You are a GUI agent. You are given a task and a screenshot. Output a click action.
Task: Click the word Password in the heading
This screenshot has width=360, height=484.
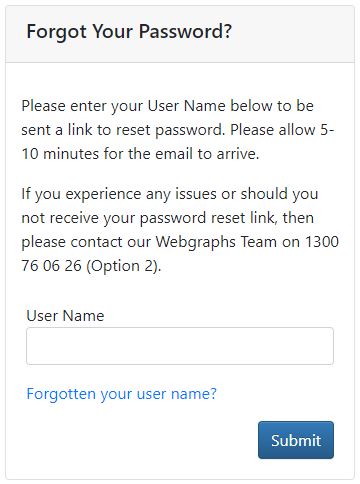pos(180,32)
